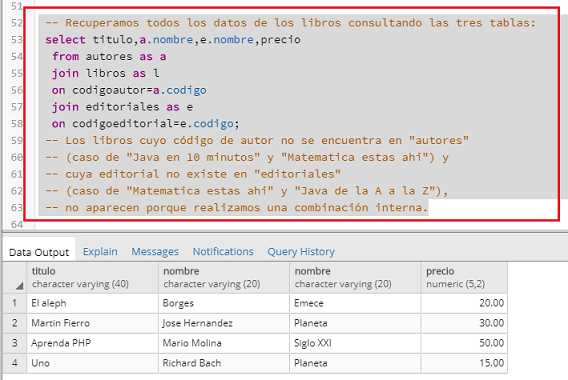Click the price cell 50.00
The height and width of the screenshot is (380, 568).
pyautogui.click(x=464, y=343)
